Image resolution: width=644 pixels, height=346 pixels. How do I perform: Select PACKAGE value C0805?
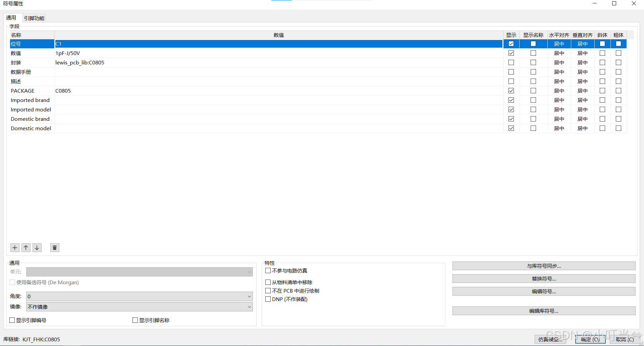(x=278, y=91)
